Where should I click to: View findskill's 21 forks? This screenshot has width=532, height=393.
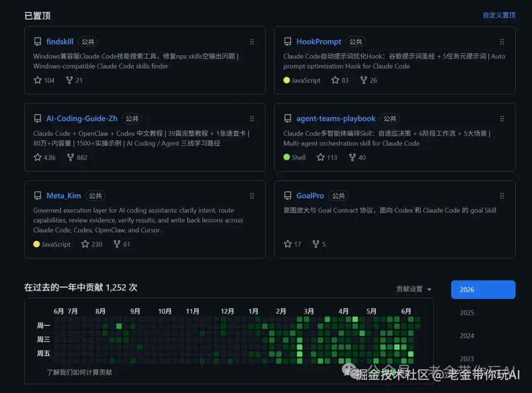click(74, 80)
